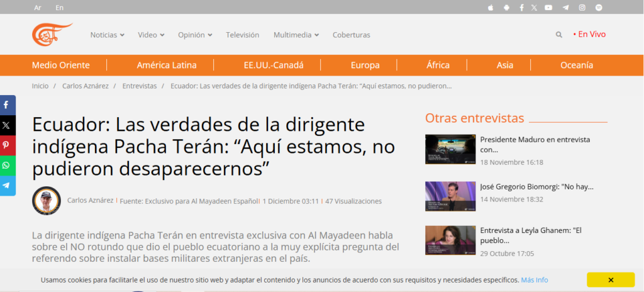
Task: Open the search magnifier icon
Action: (558, 35)
